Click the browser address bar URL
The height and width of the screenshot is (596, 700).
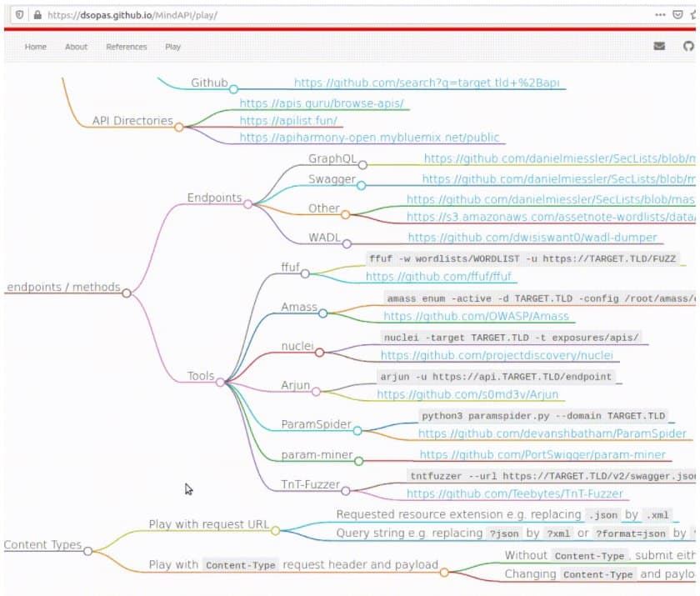pos(132,15)
